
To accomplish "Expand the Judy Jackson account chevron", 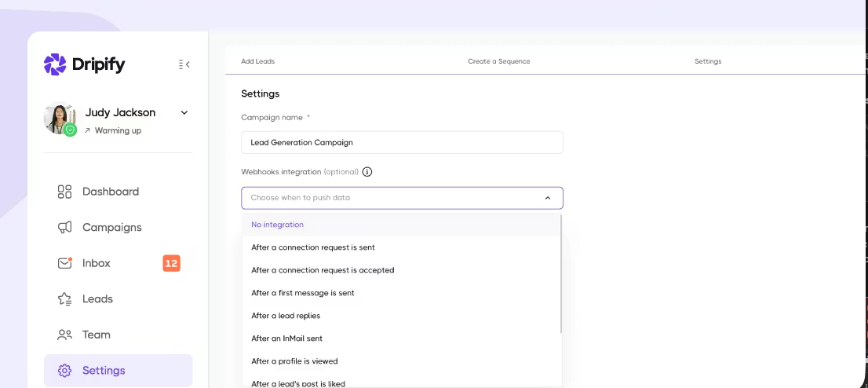I will [x=184, y=112].
